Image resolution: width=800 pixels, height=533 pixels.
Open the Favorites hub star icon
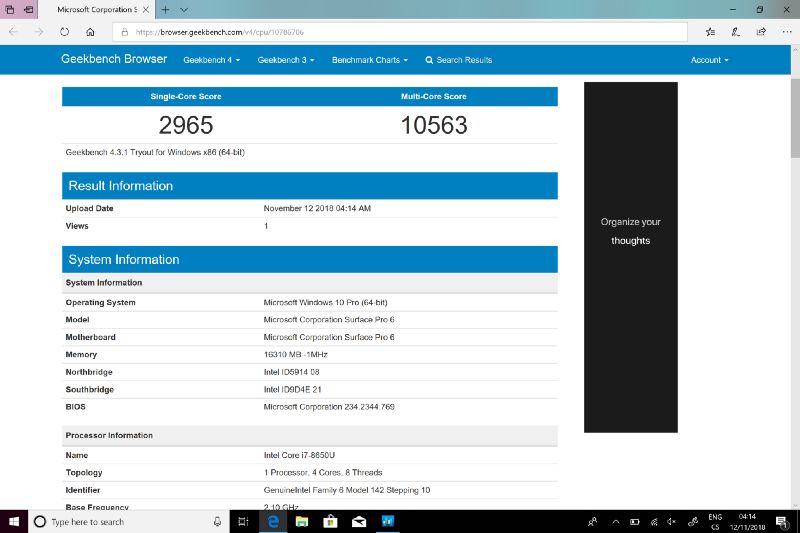pyautogui.click(x=710, y=32)
